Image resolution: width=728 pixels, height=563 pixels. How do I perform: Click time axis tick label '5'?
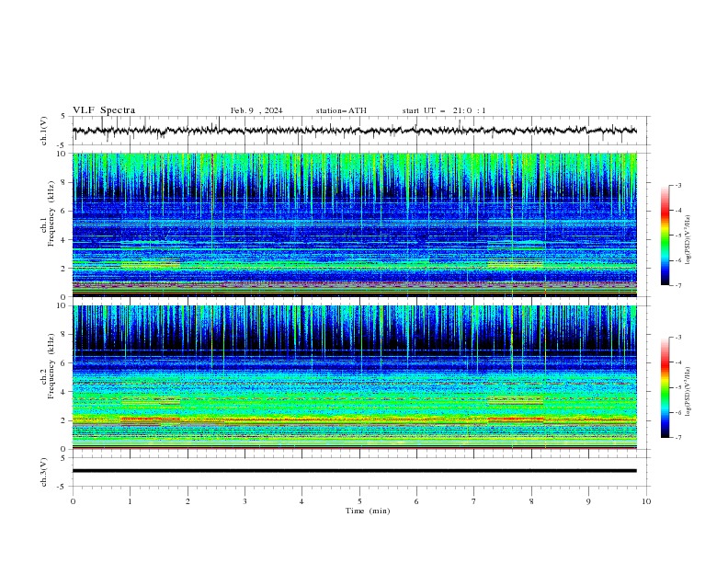tap(359, 501)
